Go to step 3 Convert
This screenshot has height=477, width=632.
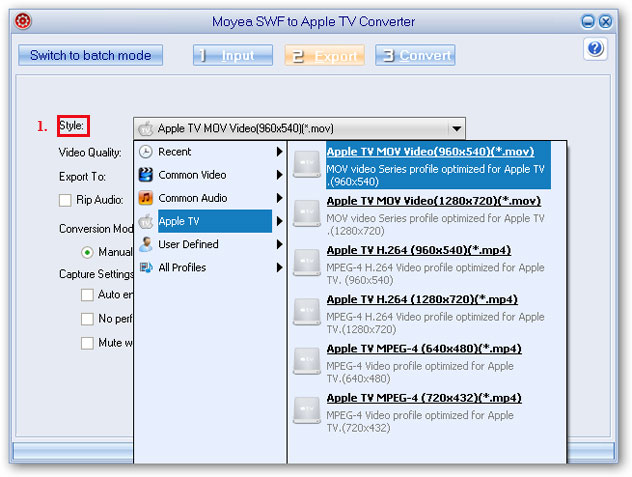[415, 55]
